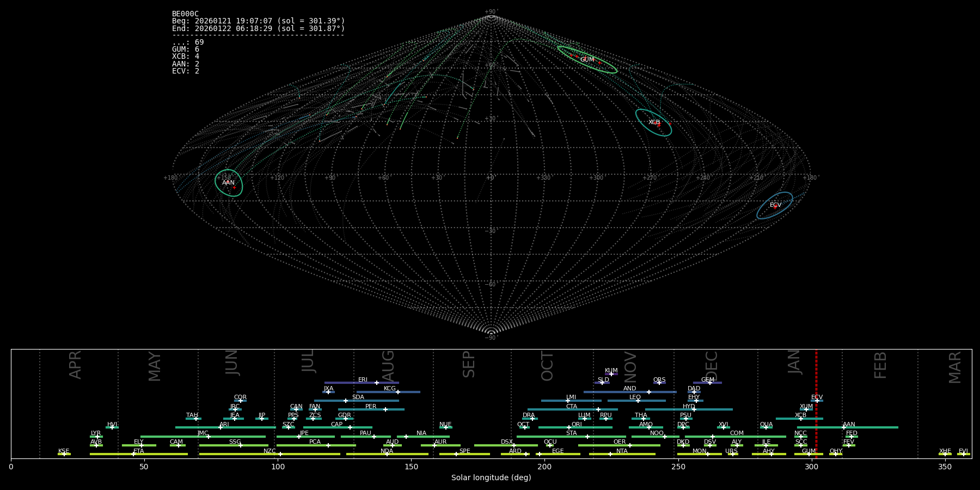Image resolution: width=980 pixels, height=490 pixels.
Task: Click the red dashed current solar longitude line
Action: [816, 403]
